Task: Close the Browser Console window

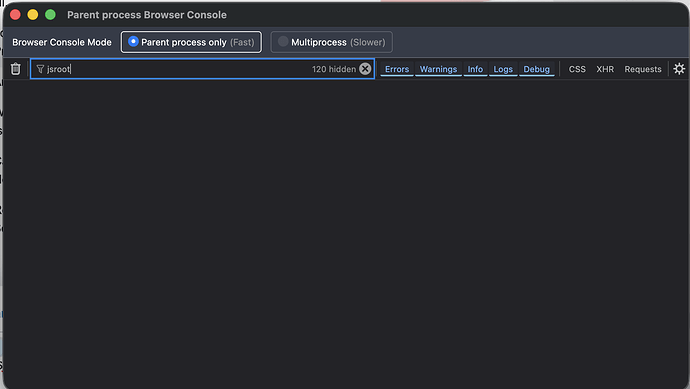Action: point(15,15)
